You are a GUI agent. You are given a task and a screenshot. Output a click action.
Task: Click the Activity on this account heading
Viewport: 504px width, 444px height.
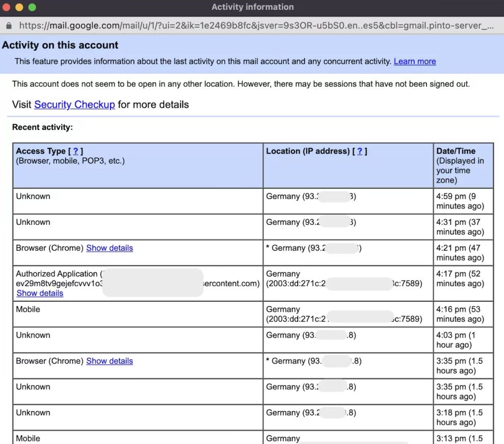point(60,45)
